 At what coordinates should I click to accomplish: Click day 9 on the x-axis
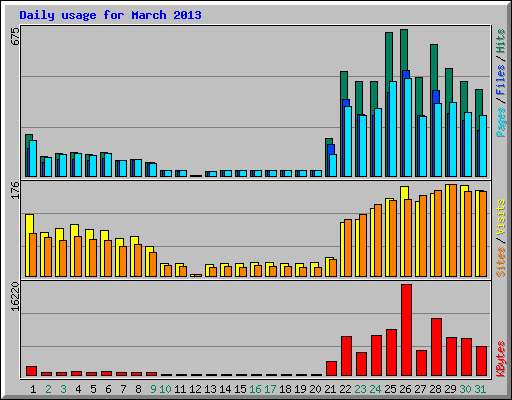[x=153, y=389]
